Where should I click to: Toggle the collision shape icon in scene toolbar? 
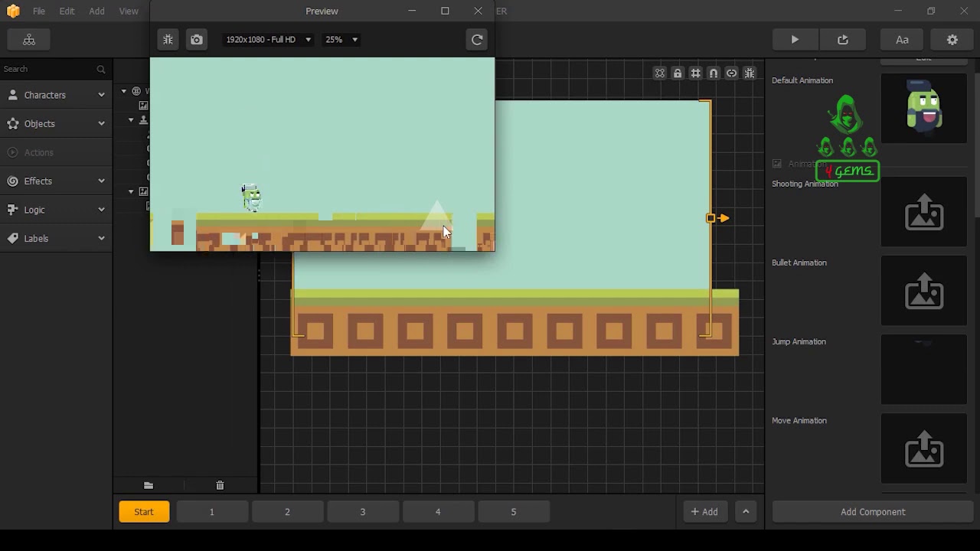[659, 73]
